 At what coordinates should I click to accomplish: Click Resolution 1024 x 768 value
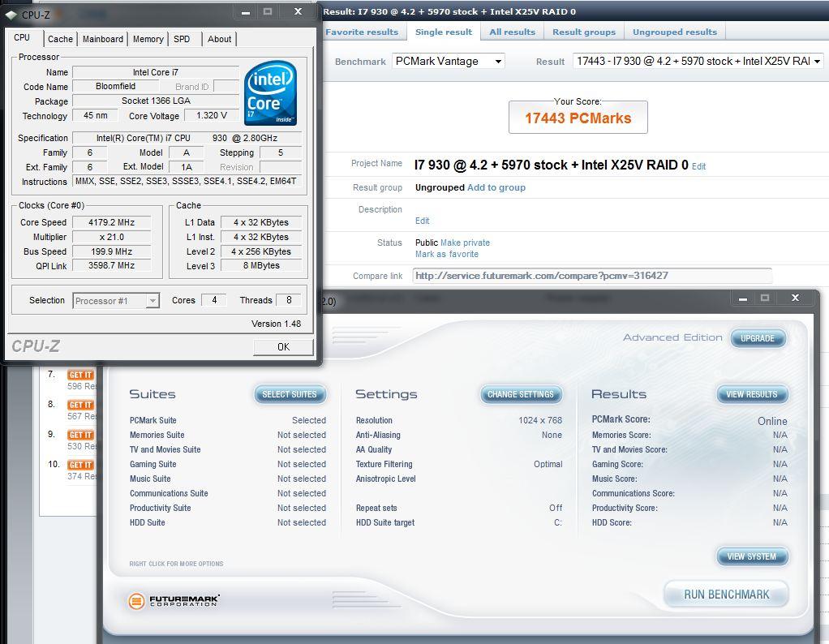tap(540, 420)
